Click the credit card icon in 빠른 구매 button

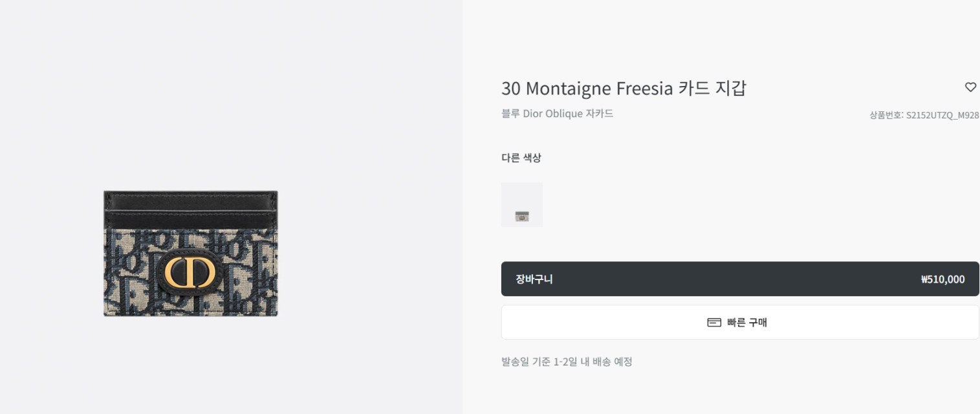713,322
